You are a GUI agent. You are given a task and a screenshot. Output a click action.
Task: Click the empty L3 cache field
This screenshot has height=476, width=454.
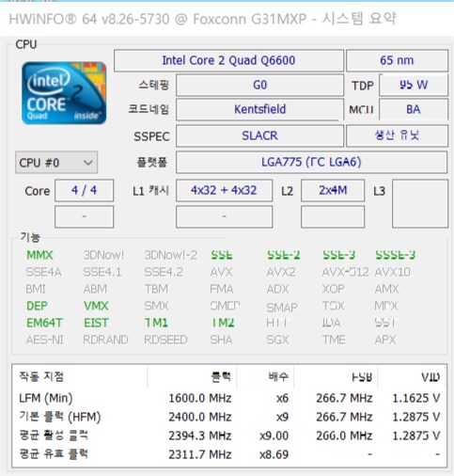point(420,203)
